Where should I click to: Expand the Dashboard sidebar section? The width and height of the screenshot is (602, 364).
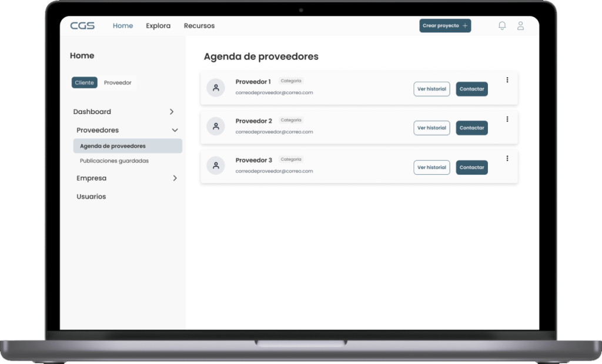point(171,112)
